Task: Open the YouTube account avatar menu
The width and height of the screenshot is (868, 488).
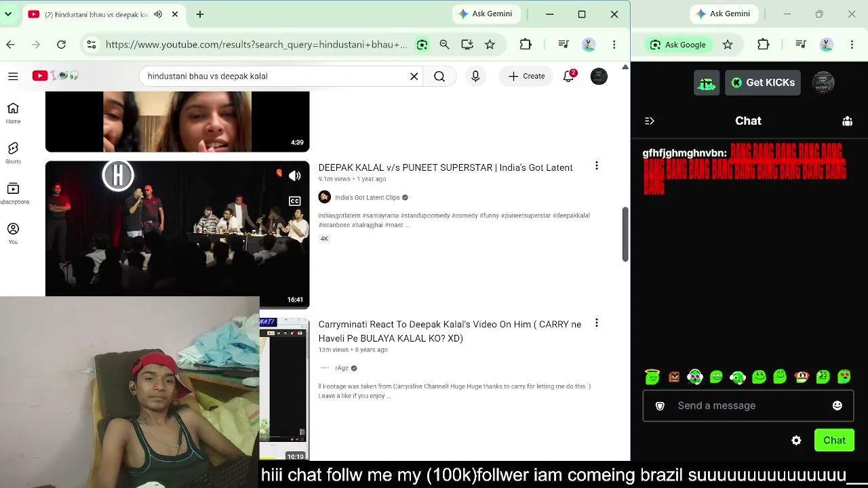Action: tap(599, 76)
